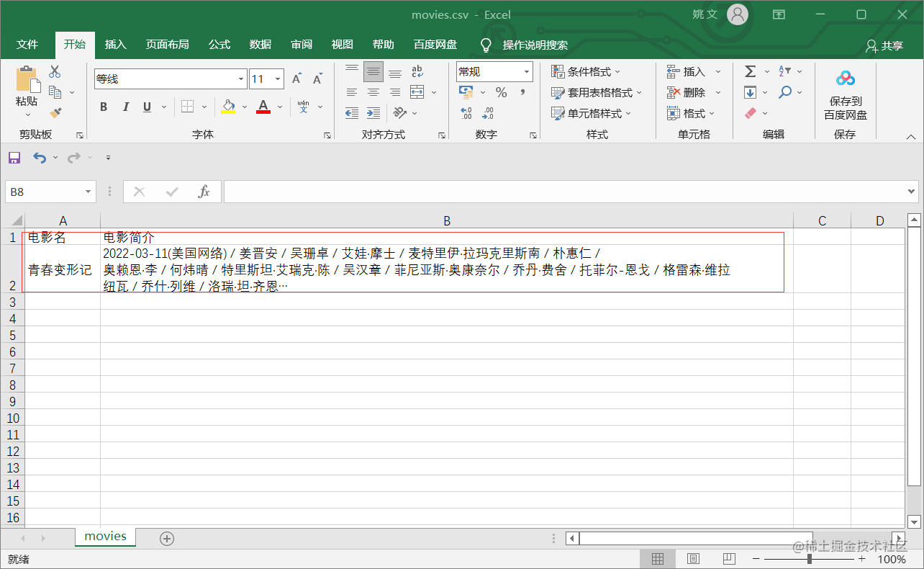Apply percent style
Screen dimensions: 924x569
[502, 92]
